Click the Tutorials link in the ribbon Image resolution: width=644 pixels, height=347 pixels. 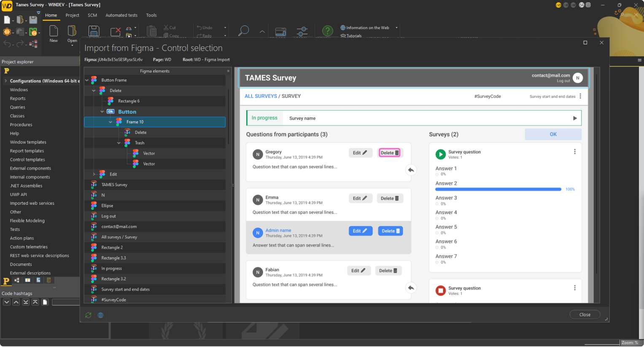[351, 36]
